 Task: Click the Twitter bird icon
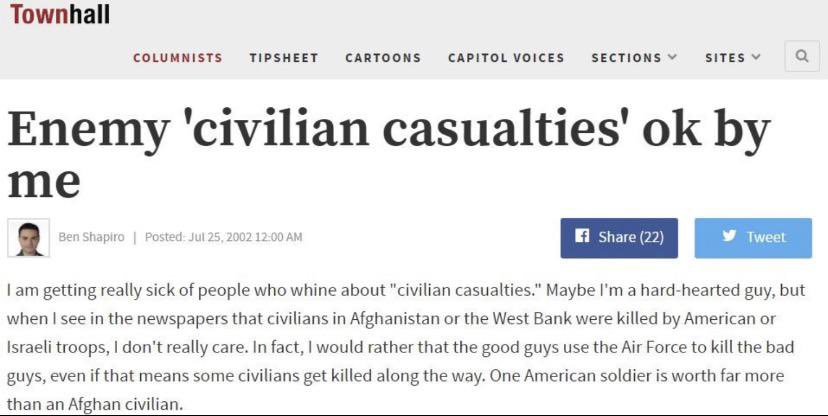coord(729,236)
